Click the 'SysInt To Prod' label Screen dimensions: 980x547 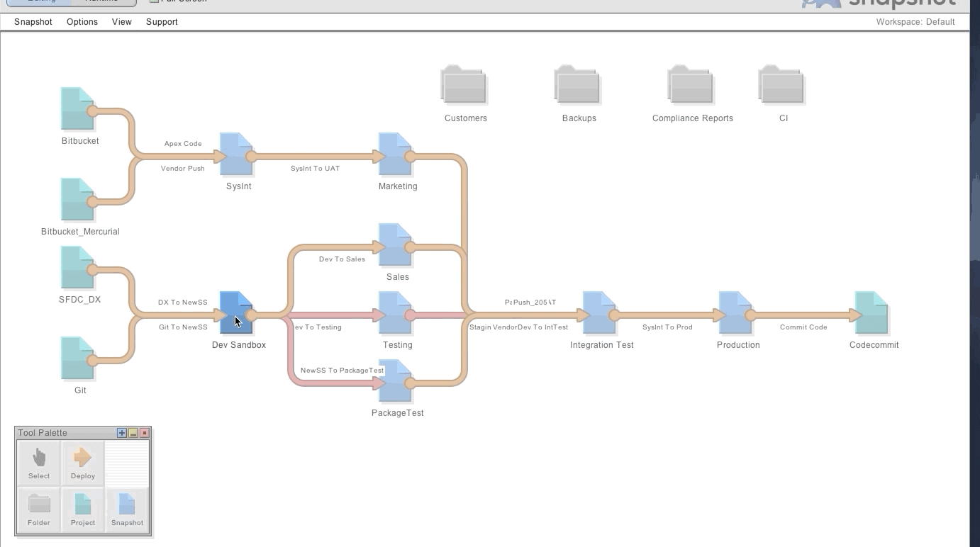[x=667, y=327]
